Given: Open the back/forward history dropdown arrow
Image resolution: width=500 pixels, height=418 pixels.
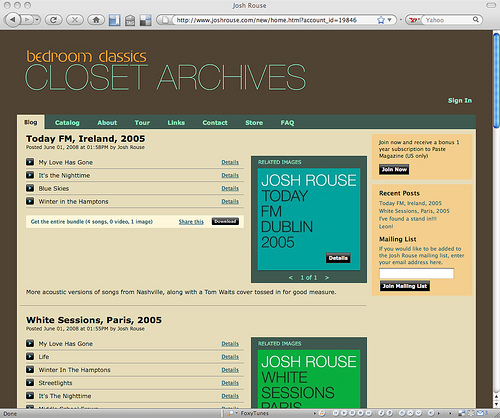Looking at the screenshot, I should coord(37,20).
